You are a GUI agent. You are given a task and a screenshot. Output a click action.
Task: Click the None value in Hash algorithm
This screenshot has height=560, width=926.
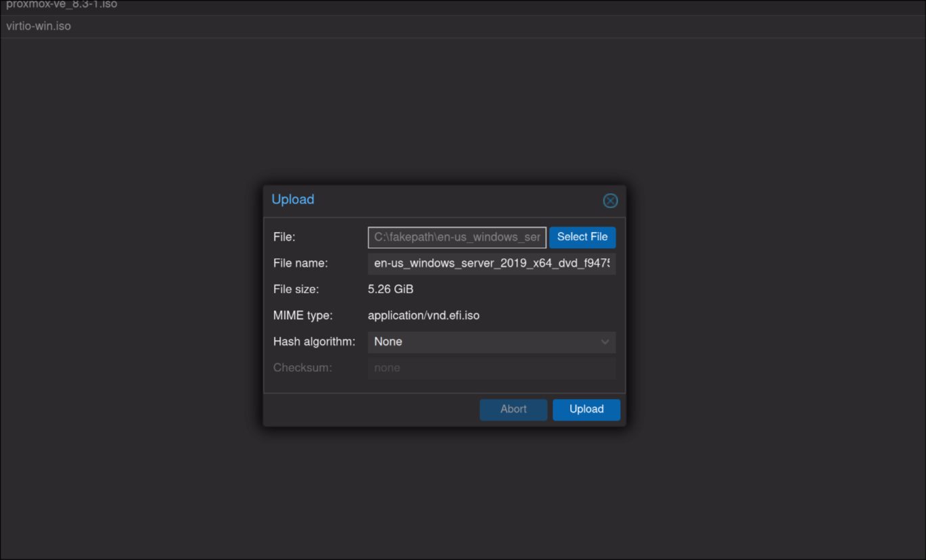388,342
